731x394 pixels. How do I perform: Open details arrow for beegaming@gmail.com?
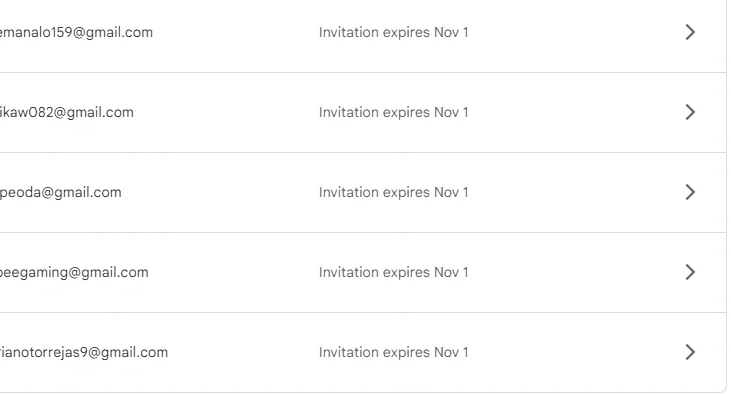[x=690, y=272]
